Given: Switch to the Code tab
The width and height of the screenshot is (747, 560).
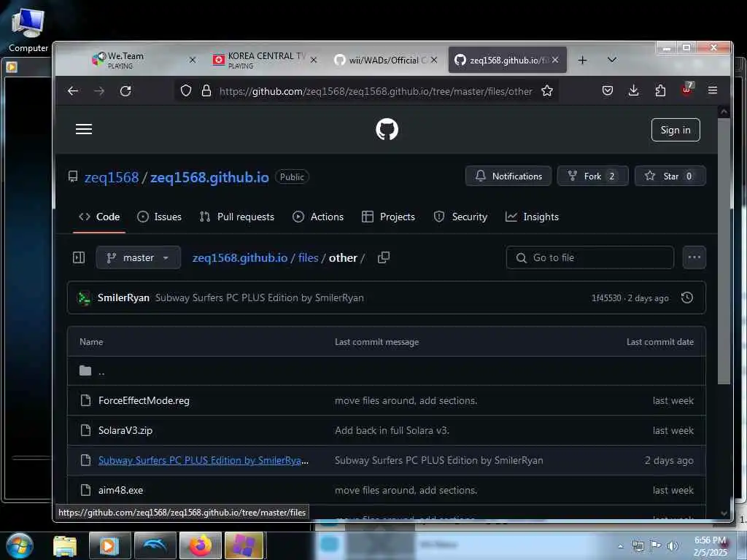Looking at the screenshot, I should [99, 217].
